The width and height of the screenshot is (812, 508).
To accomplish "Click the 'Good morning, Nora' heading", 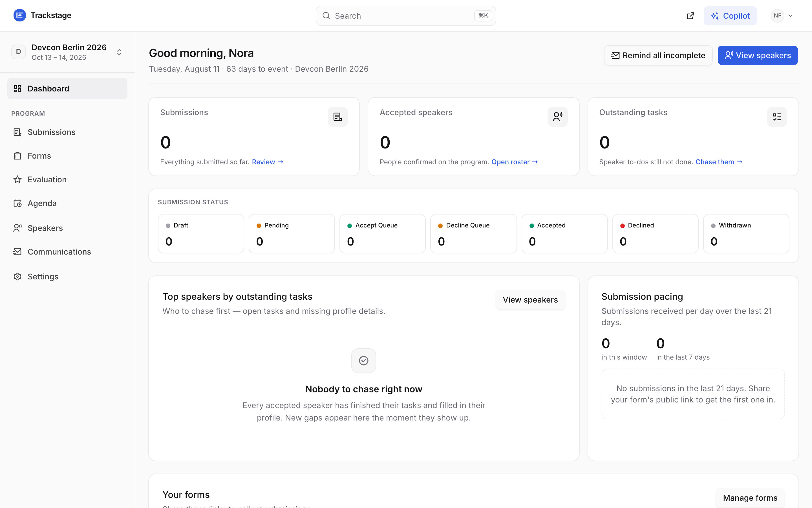I will 201,53.
